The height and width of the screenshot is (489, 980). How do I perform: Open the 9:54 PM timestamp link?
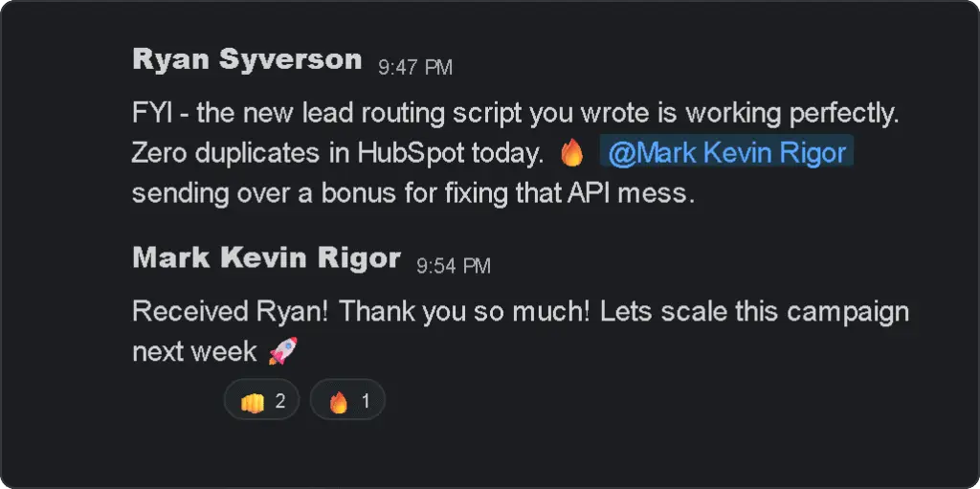(x=454, y=265)
